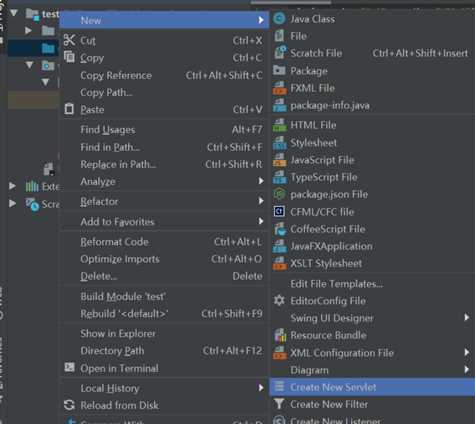
Task: Click the JavaScript File icon
Action: pos(279,160)
